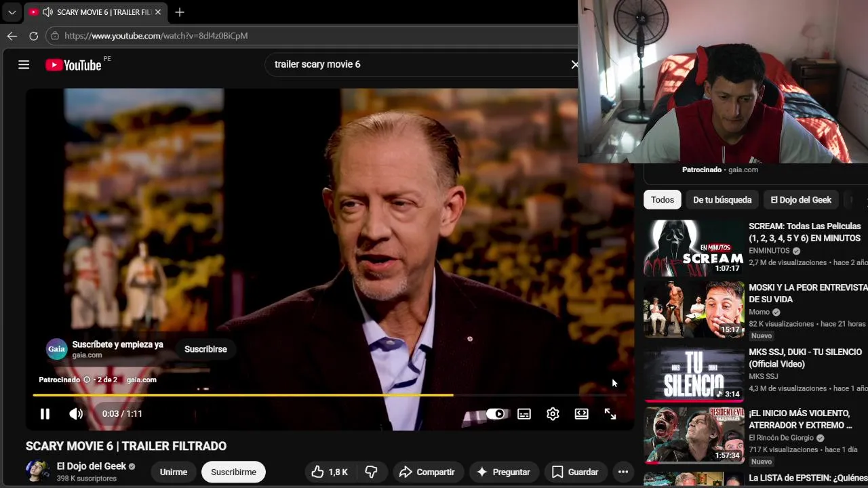Viewport: 868px width, 488px height.
Task: Click the search field containing 'trailer scary movie 6'
Action: pos(417,64)
